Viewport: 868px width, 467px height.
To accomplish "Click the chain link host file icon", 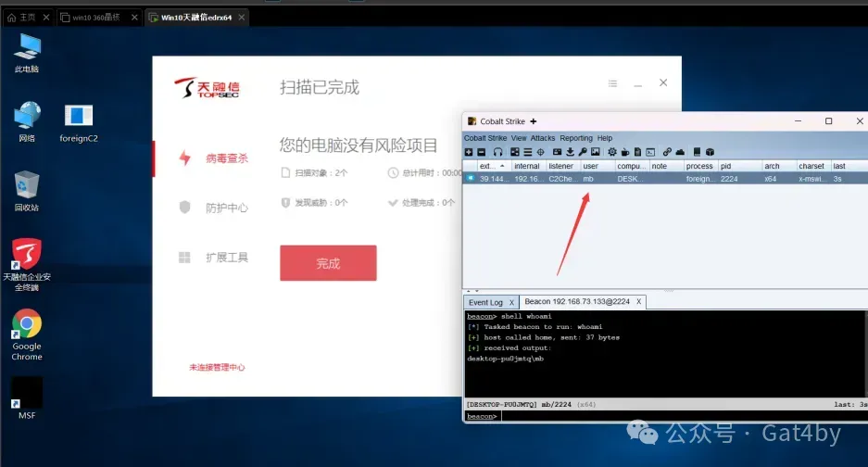I will click(667, 152).
